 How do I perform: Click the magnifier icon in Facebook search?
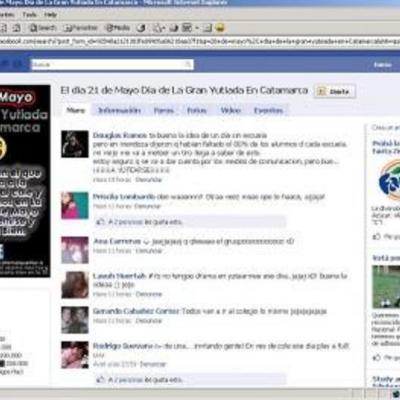[188, 64]
